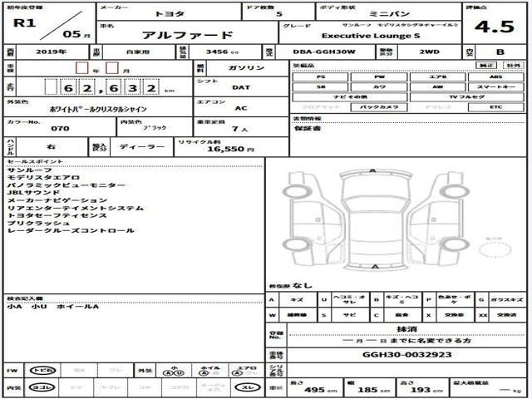Click the リアエンターテイメントシステム sales point
The image size is (532, 399).
click(76, 208)
